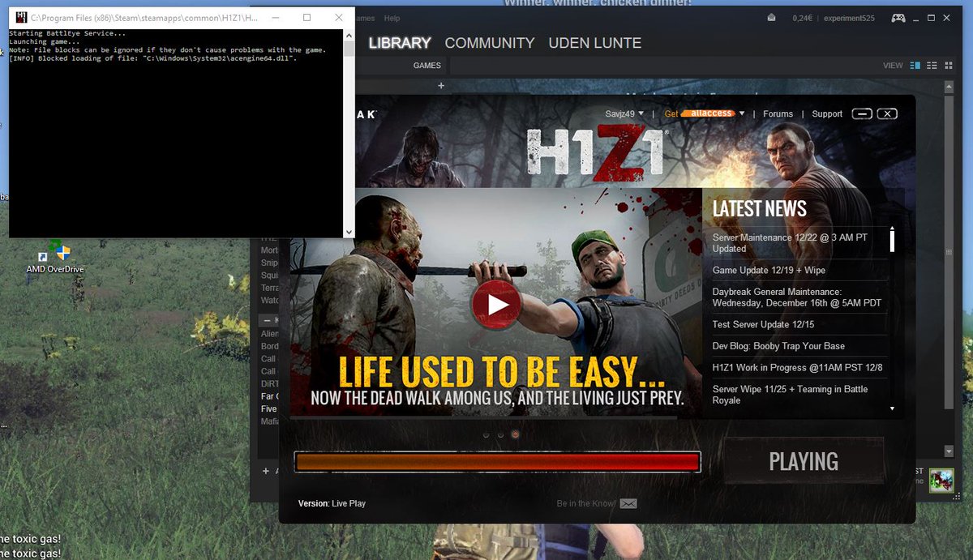Open UDEN LUNTE profile tab
973x560 pixels.
tap(595, 43)
